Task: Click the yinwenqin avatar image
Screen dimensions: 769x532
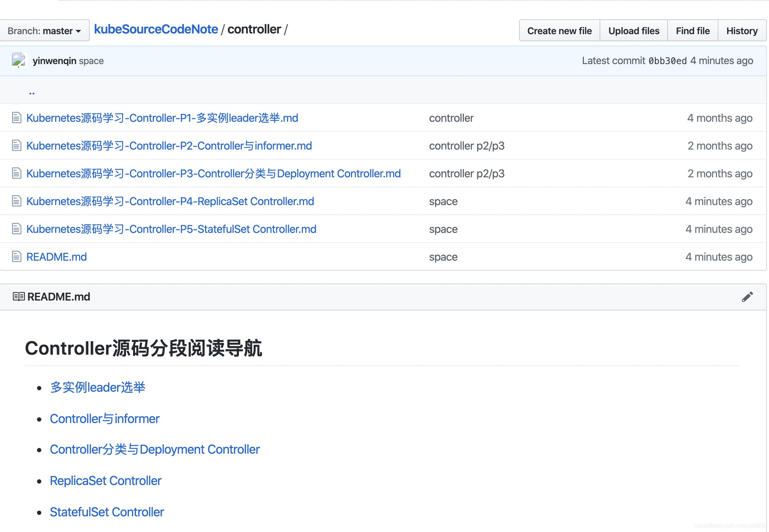Action: point(19,60)
